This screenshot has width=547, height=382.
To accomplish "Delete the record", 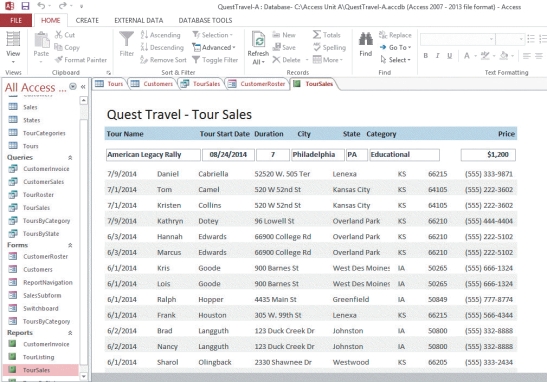I will tap(286, 60).
